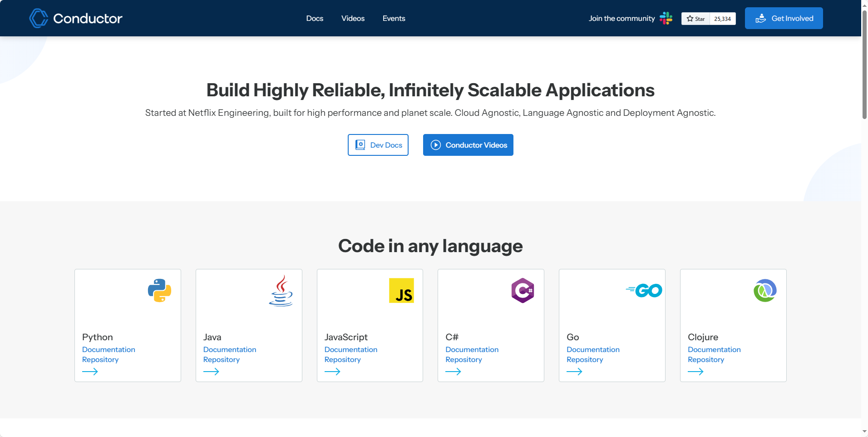
Task: Open Go Documentation link
Action: pyautogui.click(x=593, y=349)
